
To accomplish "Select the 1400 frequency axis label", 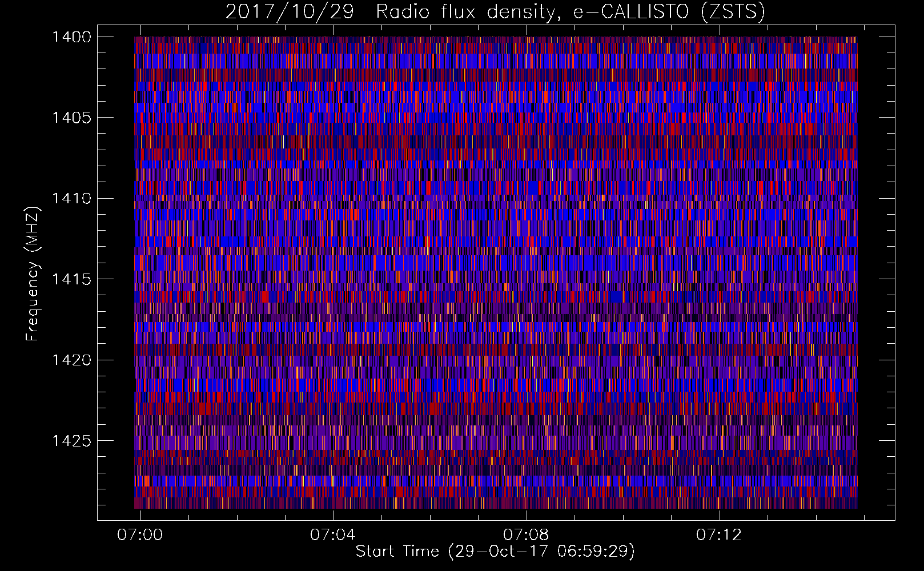I will 71,37.
